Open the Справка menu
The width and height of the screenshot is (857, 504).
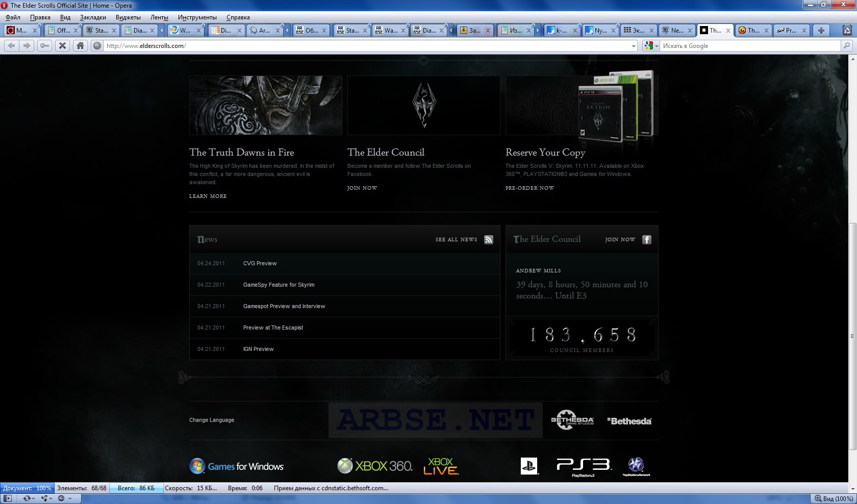(238, 17)
